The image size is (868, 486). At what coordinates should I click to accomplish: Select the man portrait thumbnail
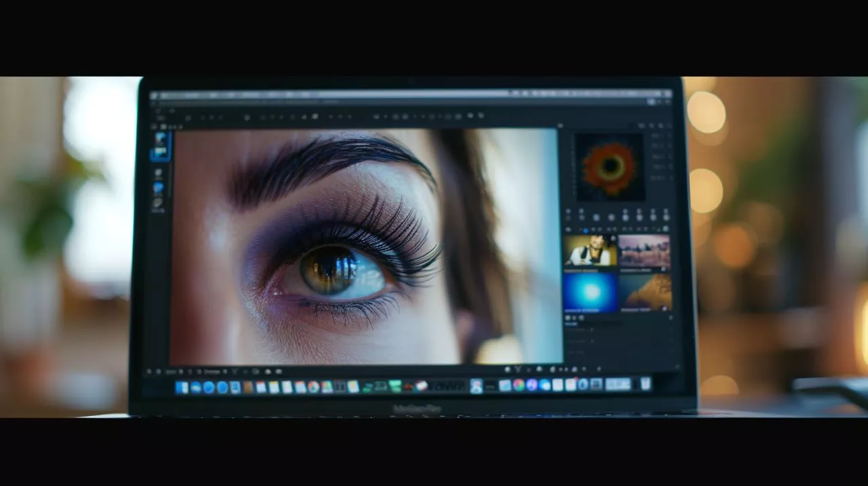coord(589,251)
